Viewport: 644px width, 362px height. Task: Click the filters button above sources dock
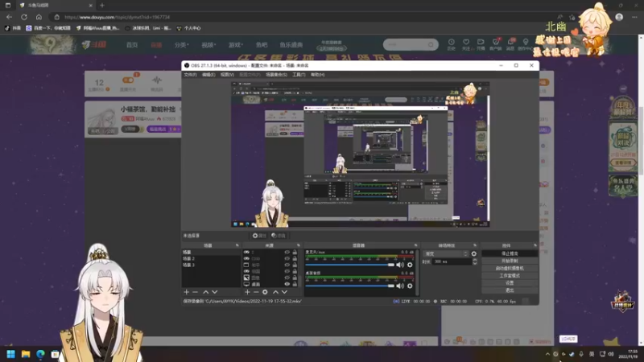[x=279, y=236]
